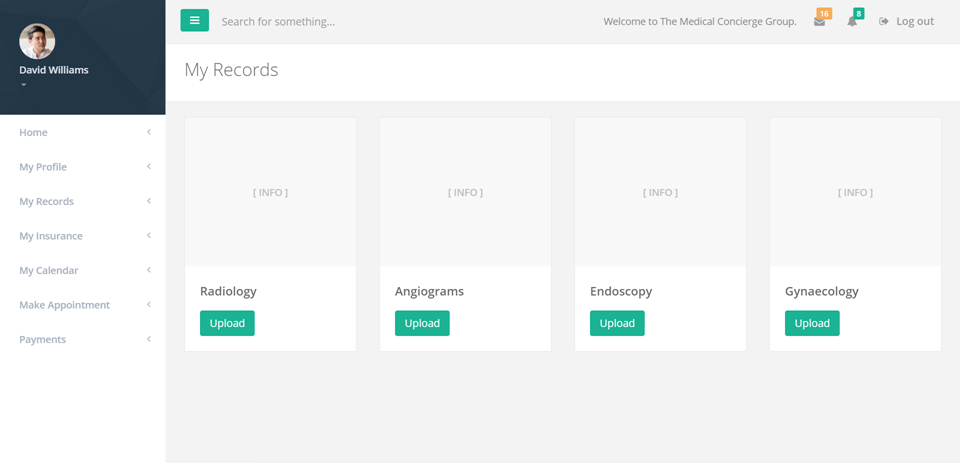961x464 pixels.
Task: Open the mail inbox envelope icon
Action: click(x=819, y=22)
